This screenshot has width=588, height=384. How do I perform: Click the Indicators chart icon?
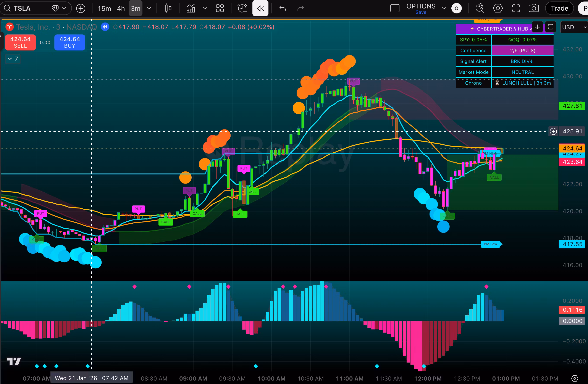tap(191, 8)
